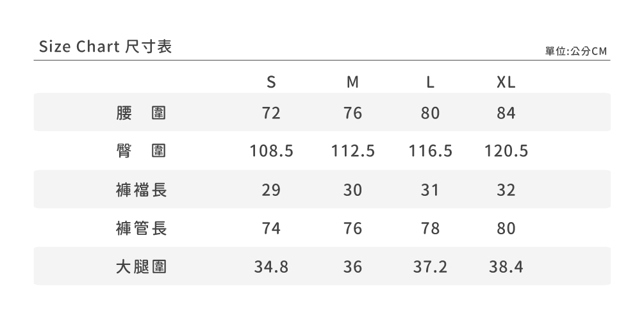This screenshot has height=320, width=644.
Task: Click the 大腿圍 row label
Action: [x=142, y=266]
